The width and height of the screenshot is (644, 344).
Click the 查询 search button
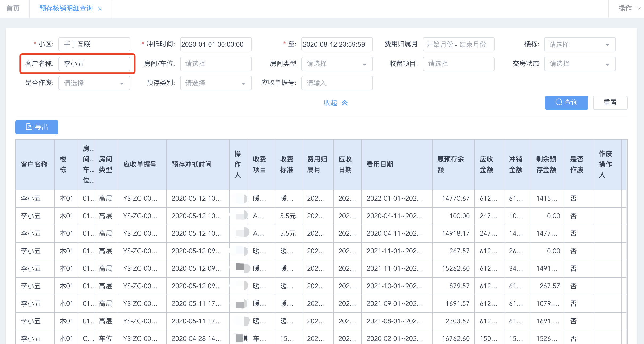click(566, 102)
